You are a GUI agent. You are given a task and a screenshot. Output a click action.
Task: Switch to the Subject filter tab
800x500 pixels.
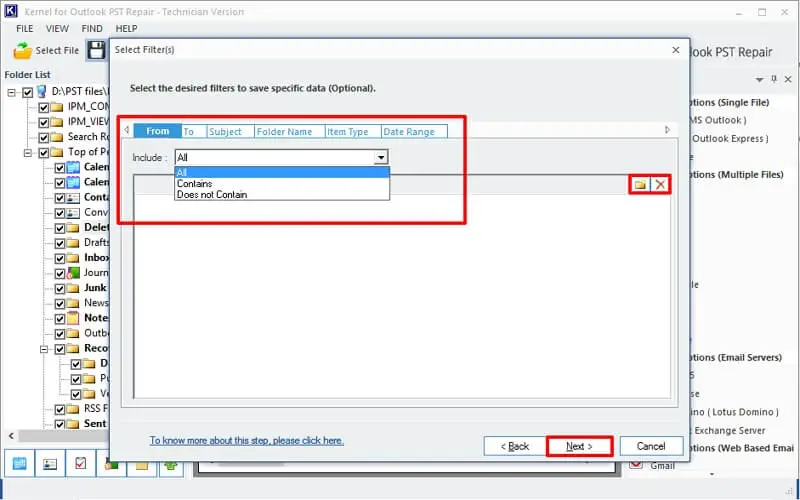[230, 132]
